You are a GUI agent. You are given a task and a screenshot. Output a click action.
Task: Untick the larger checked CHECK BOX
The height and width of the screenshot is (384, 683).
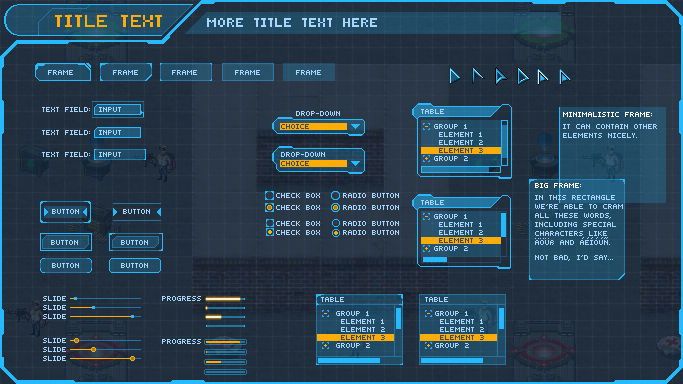point(270,208)
